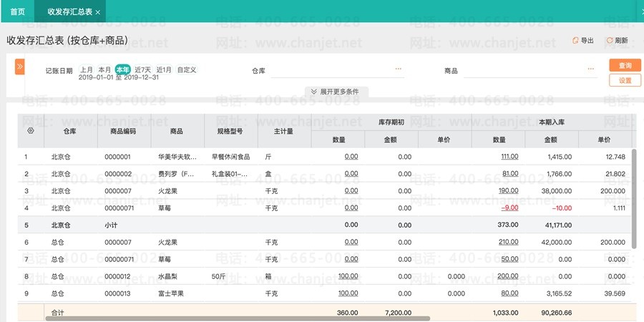Switch to the 首页 tab
Viewport: 644px width, 322px height.
tap(17, 11)
